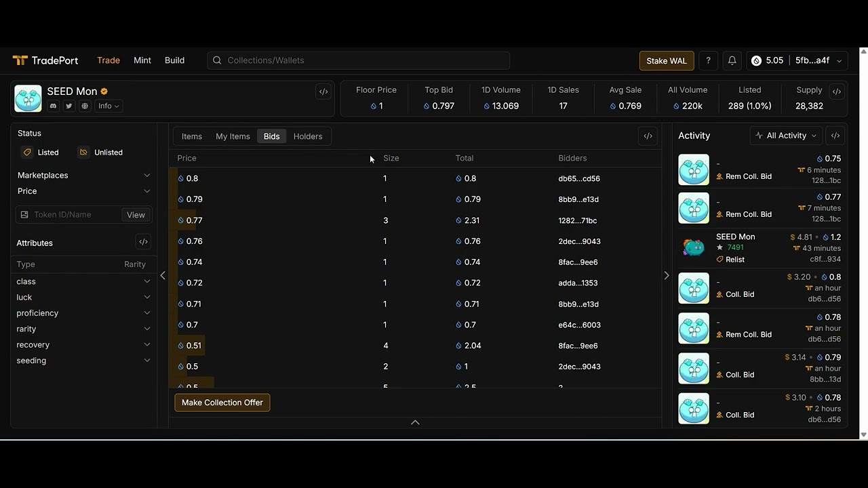Click the Price column header
This screenshot has height=488, width=868.
coord(186,158)
